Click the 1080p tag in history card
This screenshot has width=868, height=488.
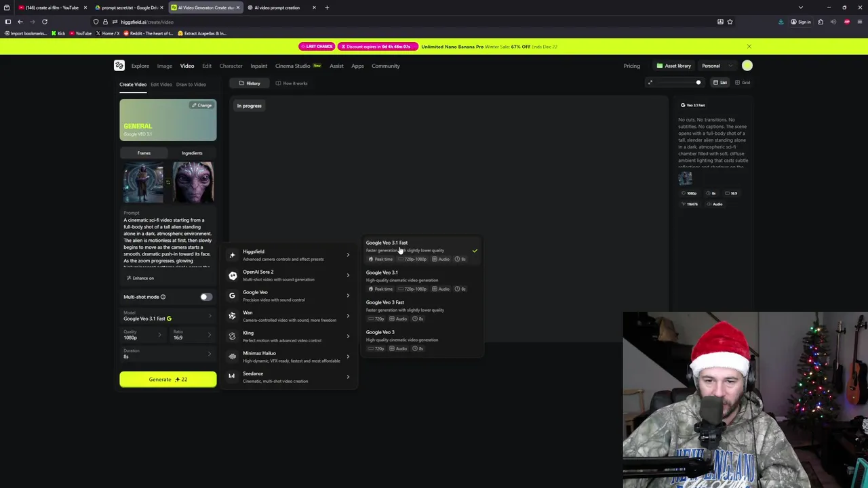689,193
